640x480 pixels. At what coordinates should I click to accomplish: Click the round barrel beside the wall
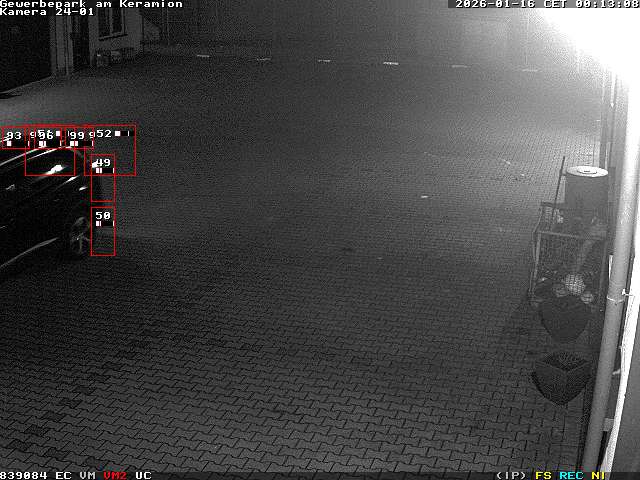click(586, 187)
